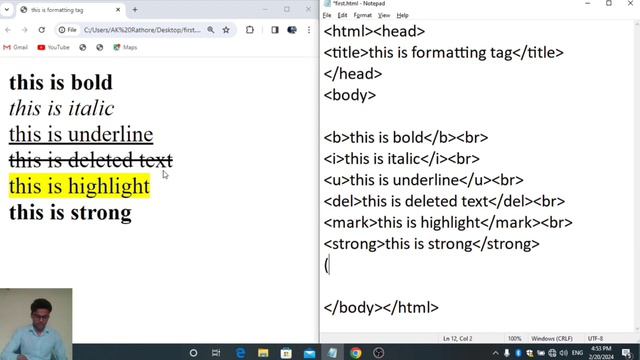Open Notepad's Help menu
Screen dimensions: 640x360
(x=402, y=16)
